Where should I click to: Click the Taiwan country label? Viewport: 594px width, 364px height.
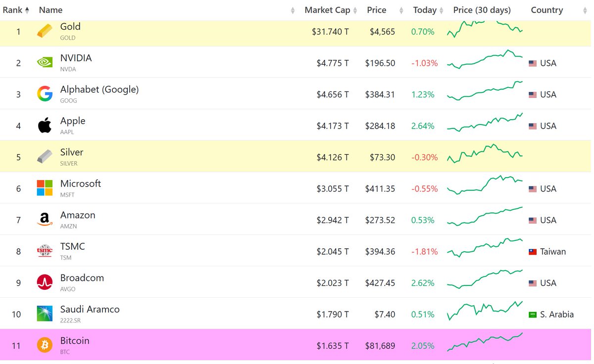[553, 251]
